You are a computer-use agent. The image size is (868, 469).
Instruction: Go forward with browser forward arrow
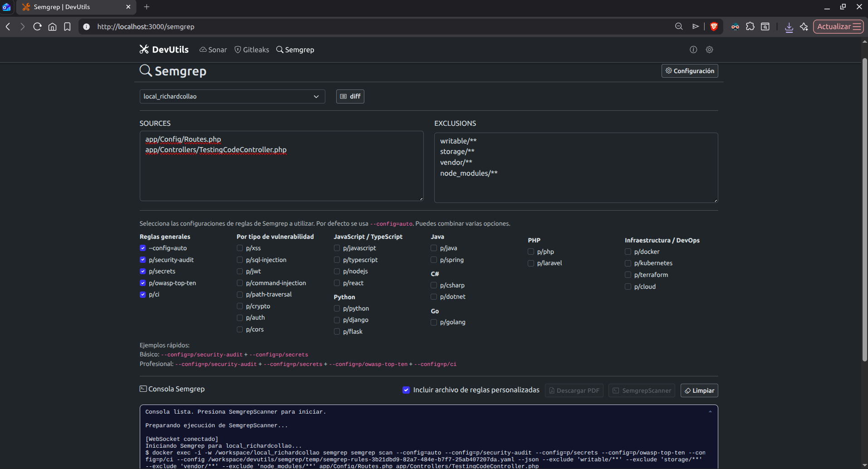point(23,27)
